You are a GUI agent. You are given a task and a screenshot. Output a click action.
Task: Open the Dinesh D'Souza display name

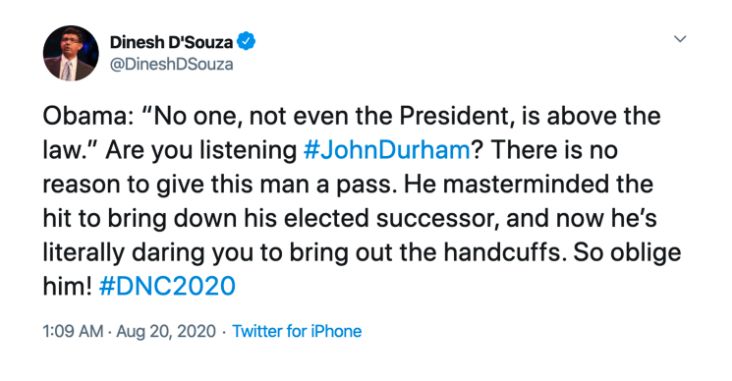coord(171,42)
